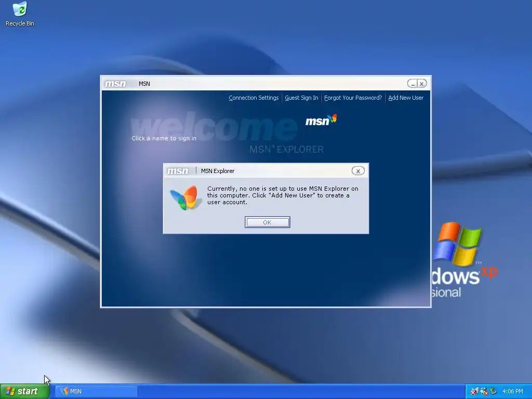This screenshot has height=399, width=532.
Task: Click the msn butterfly logo in welcome panel
Action: click(x=321, y=120)
